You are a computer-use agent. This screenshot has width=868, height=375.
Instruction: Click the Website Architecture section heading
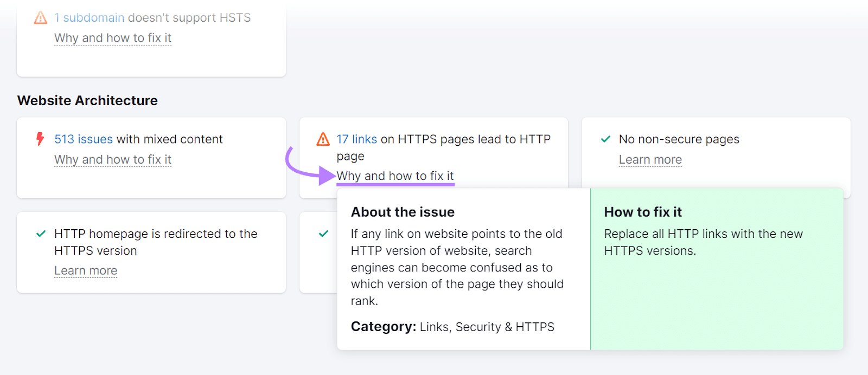[87, 100]
